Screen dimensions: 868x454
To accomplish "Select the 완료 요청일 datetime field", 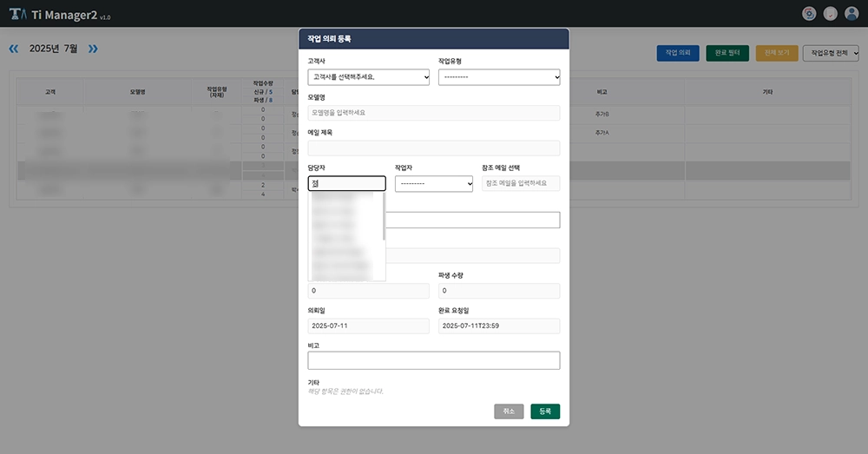I will point(499,326).
